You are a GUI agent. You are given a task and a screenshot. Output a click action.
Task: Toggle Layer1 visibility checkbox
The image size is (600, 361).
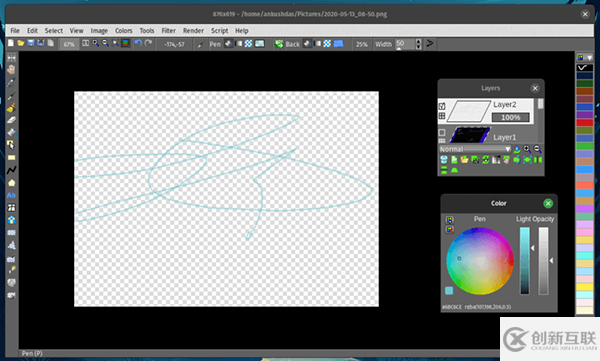[442, 132]
